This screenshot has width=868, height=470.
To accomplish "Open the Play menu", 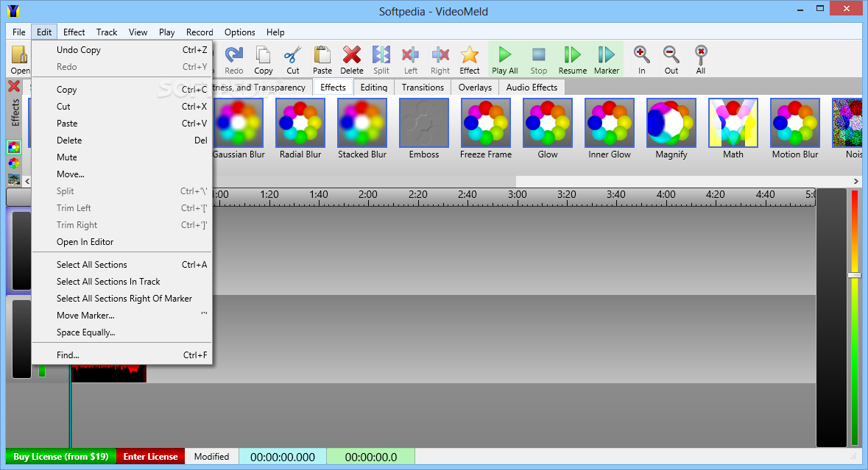I will click(166, 32).
